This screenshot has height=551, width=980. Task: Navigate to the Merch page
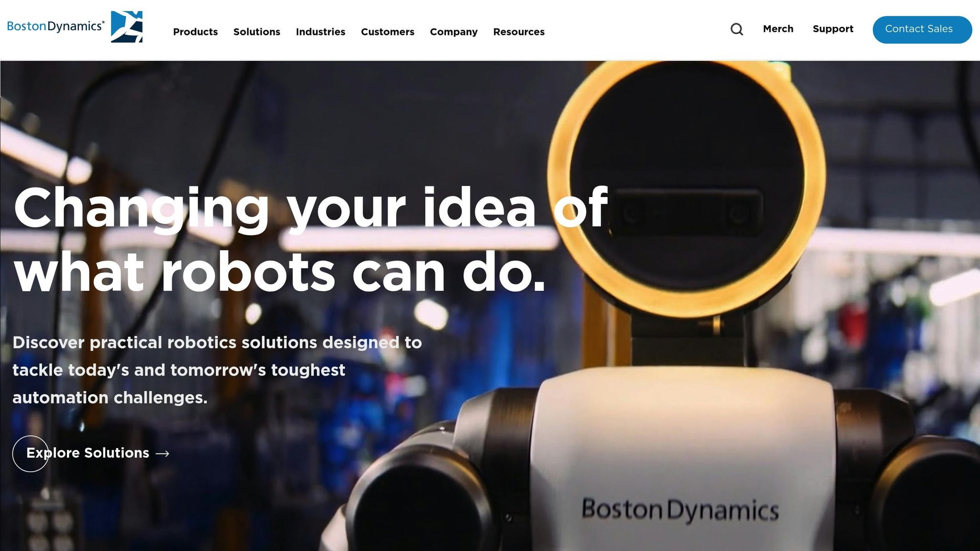[x=778, y=29]
